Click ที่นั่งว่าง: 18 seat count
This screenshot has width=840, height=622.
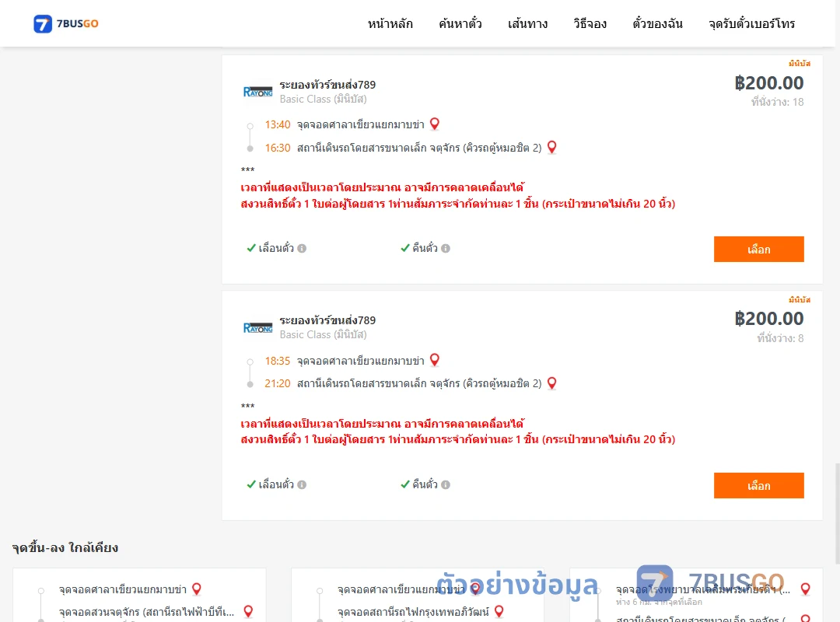pos(777,102)
